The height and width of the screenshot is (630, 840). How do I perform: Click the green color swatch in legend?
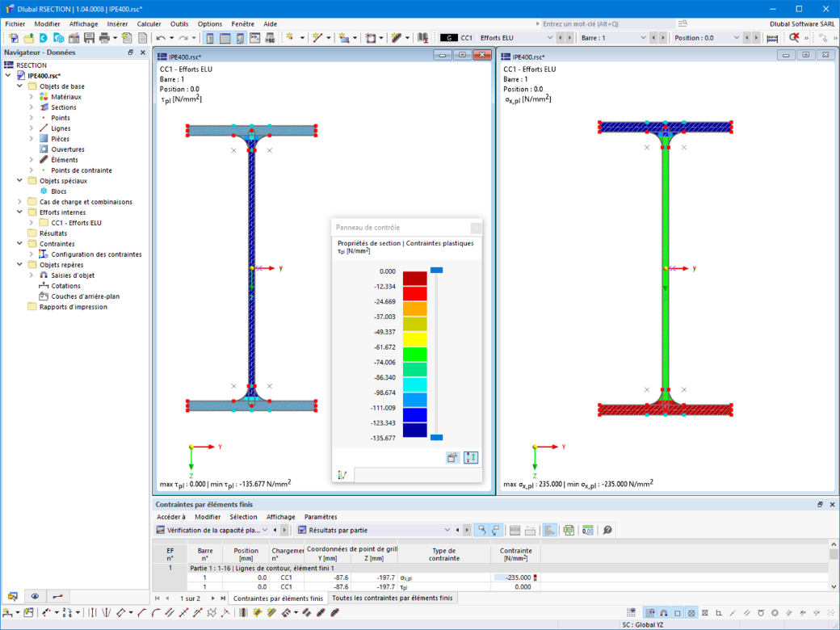click(414, 354)
